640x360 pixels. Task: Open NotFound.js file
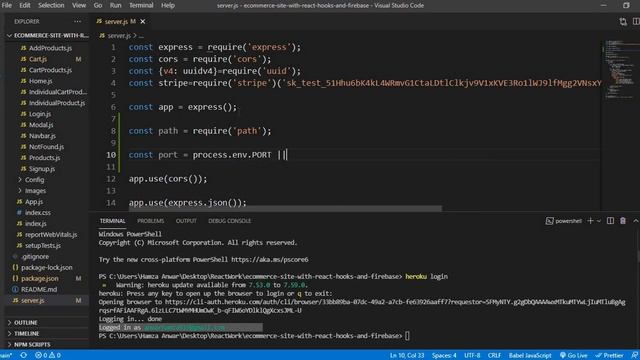[46, 147]
